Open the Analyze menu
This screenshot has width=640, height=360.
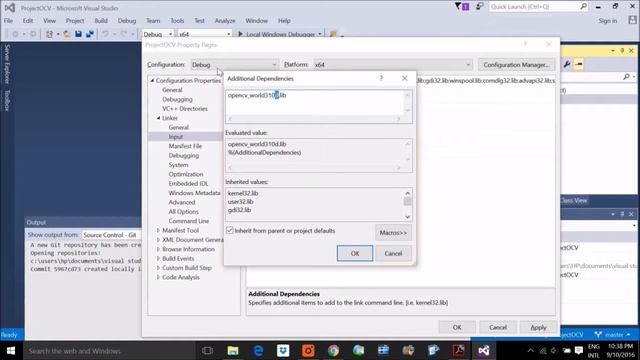(x=225, y=20)
